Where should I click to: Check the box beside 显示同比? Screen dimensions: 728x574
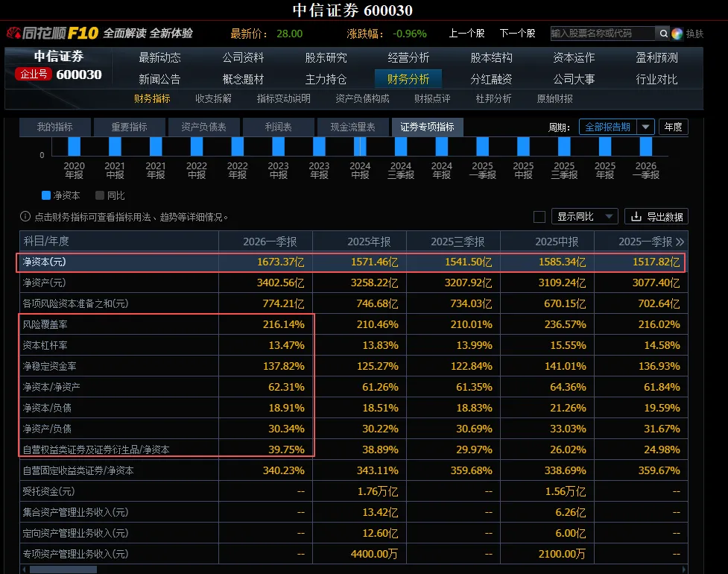tap(539, 217)
